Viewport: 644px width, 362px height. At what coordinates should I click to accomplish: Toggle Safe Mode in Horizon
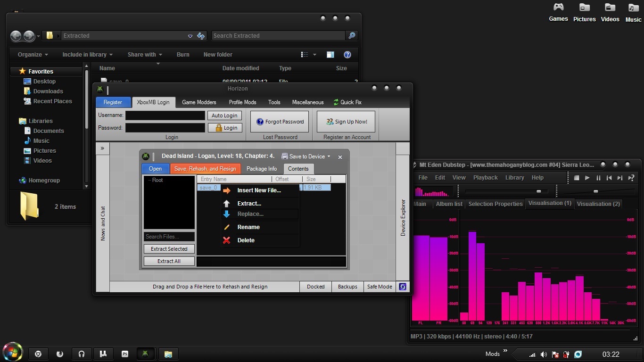(380, 287)
